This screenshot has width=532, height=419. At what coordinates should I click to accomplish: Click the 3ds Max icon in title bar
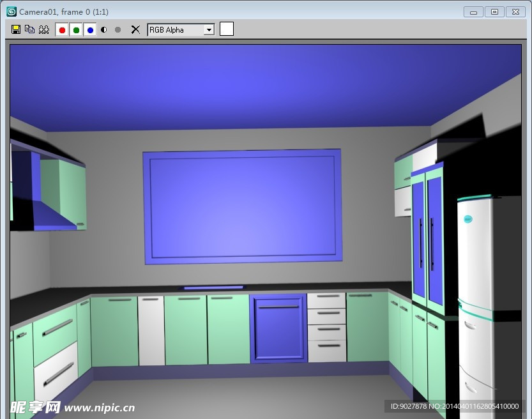pyautogui.click(x=11, y=11)
